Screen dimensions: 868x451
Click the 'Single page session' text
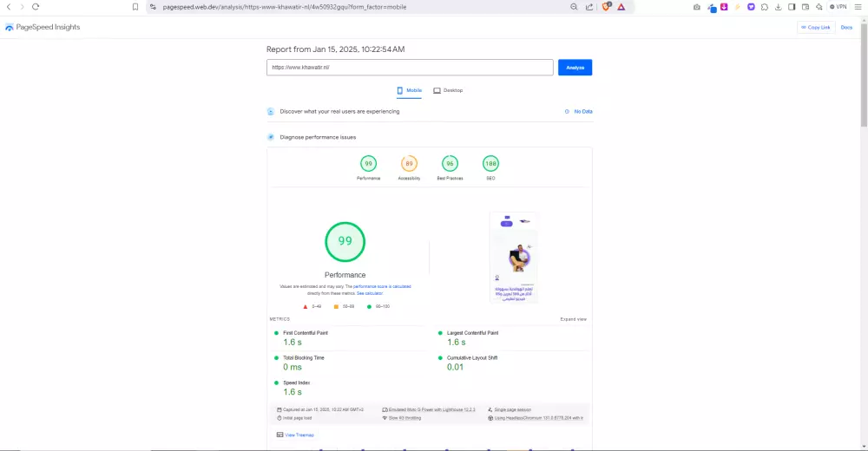click(x=513, y=409)
